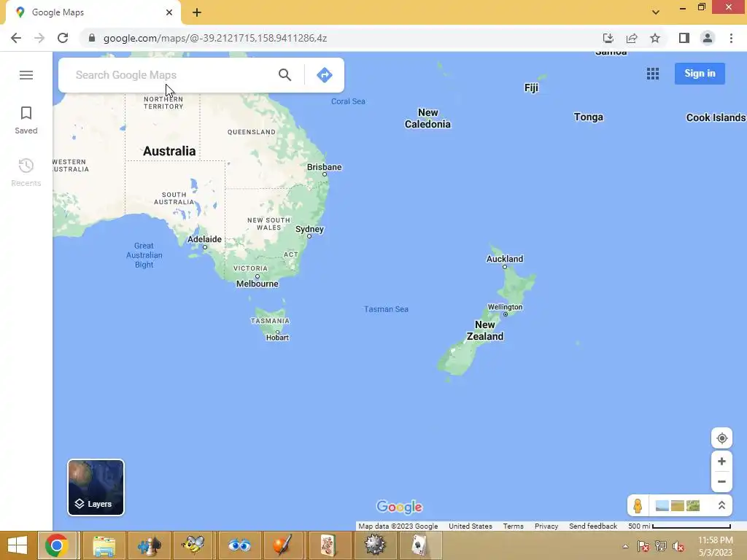Click the Fiji label
This screenshot has width=747, height=560.
(531, 87)
